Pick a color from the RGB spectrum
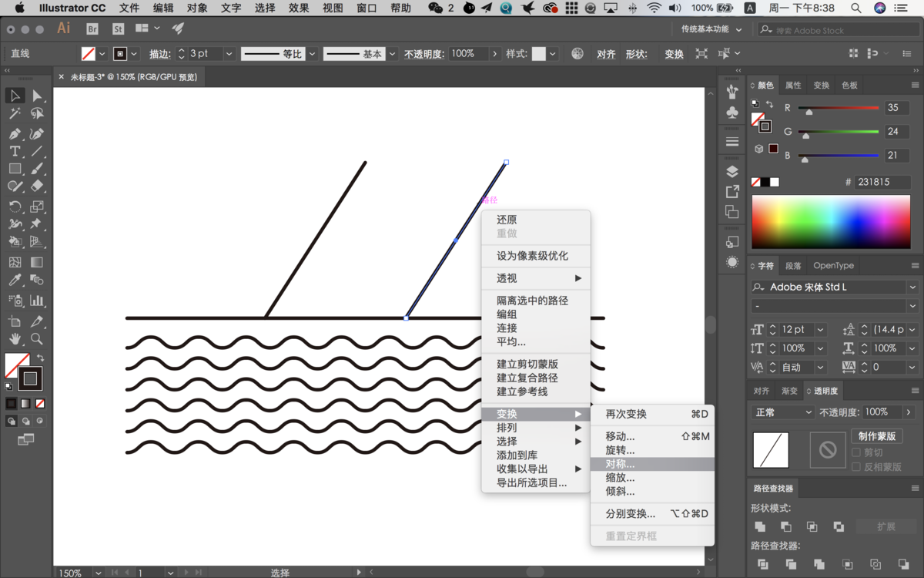Viewport: 924px width, 578px height. pyautogui.click(x=830, y=222)
